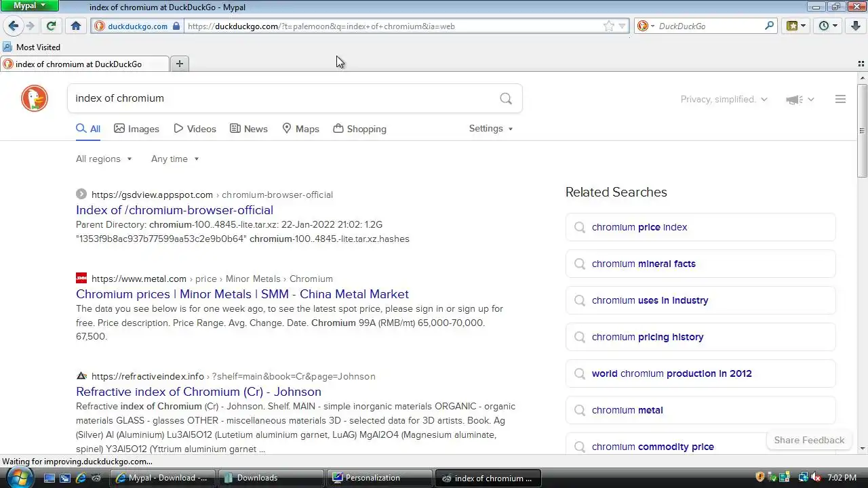Open the megaphone spread-the-word menu
The width and height of the screenshot is (868, 488).
tap(800, 99)
